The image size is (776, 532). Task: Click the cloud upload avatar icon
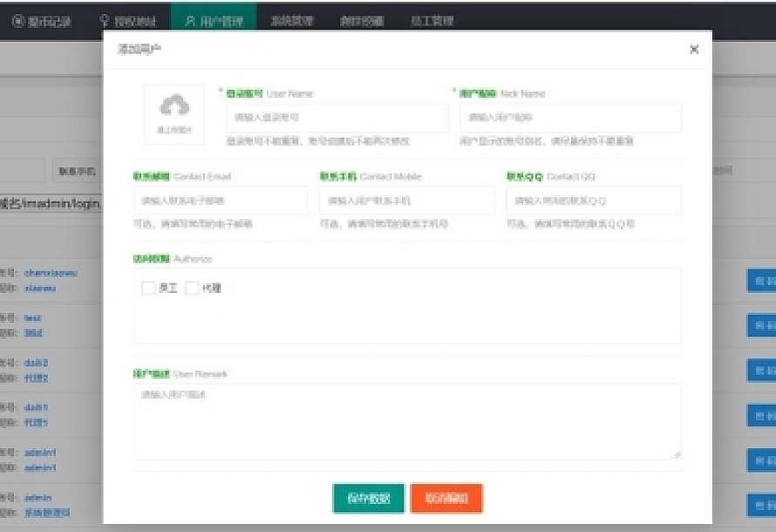click(174, 107)
